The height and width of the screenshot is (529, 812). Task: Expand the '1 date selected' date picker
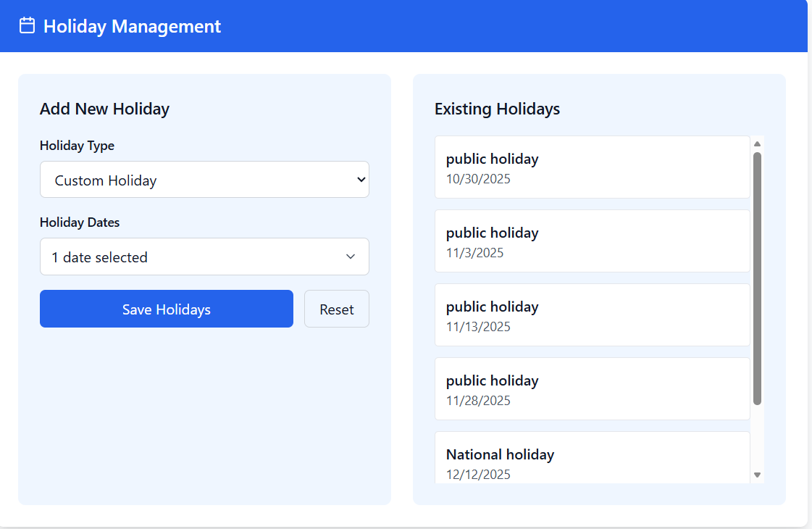coord(196,257)
